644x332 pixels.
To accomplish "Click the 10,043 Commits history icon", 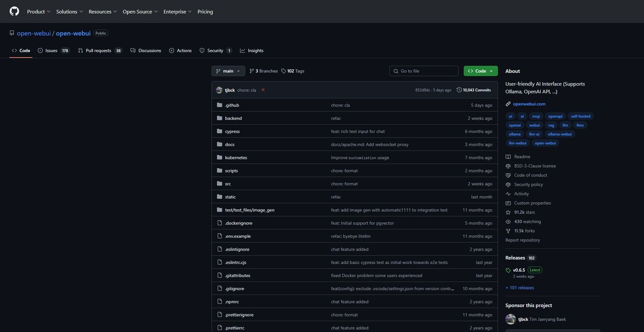I will click(459, 90).
